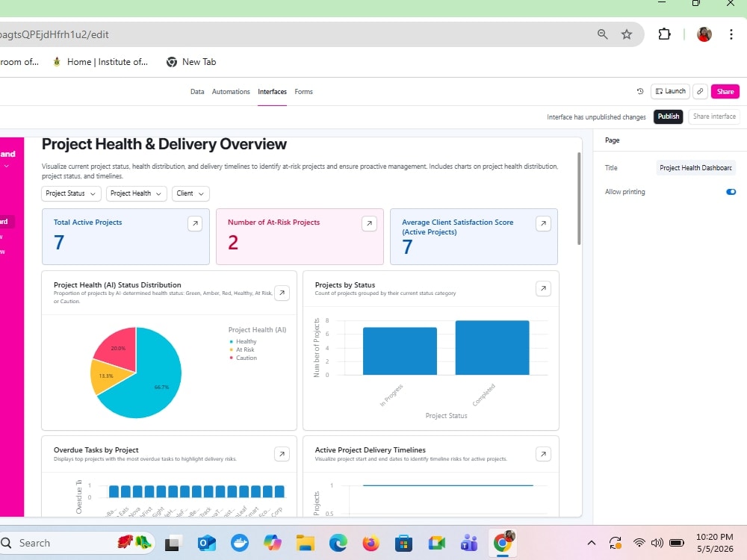747x560 pixels.
Task: Expand the Average Client Satisfaction Score card
Action: (x=543, y=223)
